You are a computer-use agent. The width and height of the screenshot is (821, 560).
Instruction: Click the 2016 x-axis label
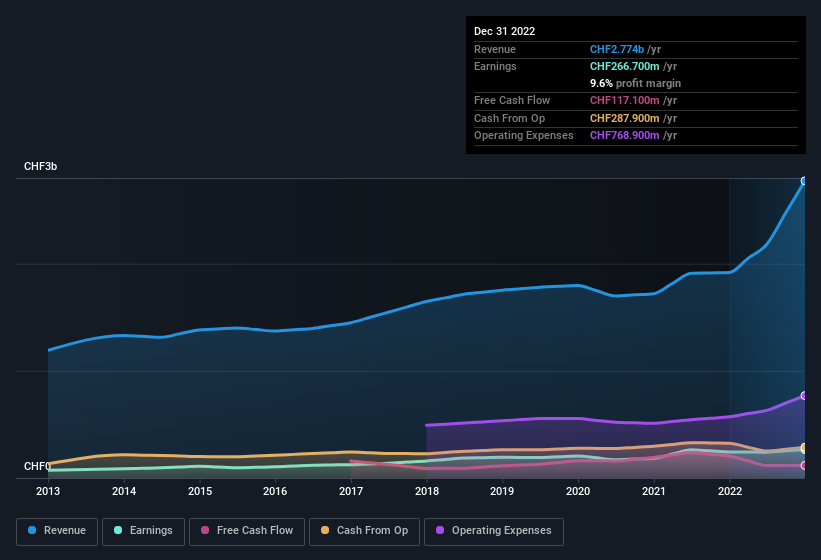pyautogui.click(x=275, y=491)
